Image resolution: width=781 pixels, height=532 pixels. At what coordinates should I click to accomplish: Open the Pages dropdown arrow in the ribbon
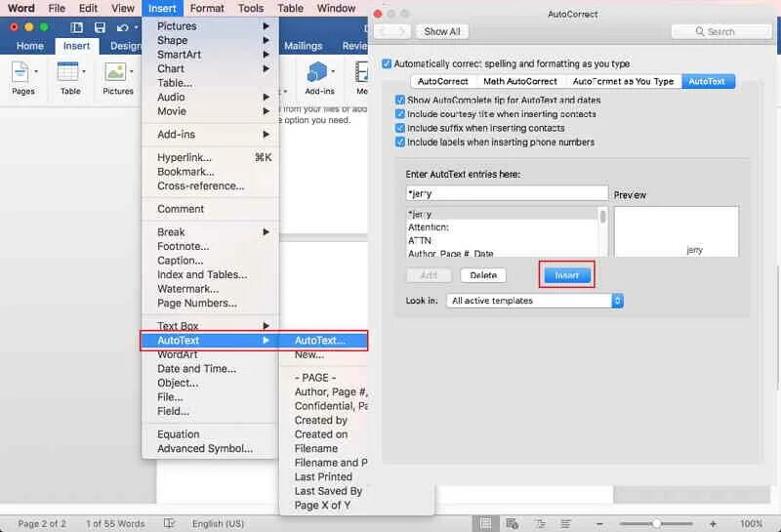36,71
